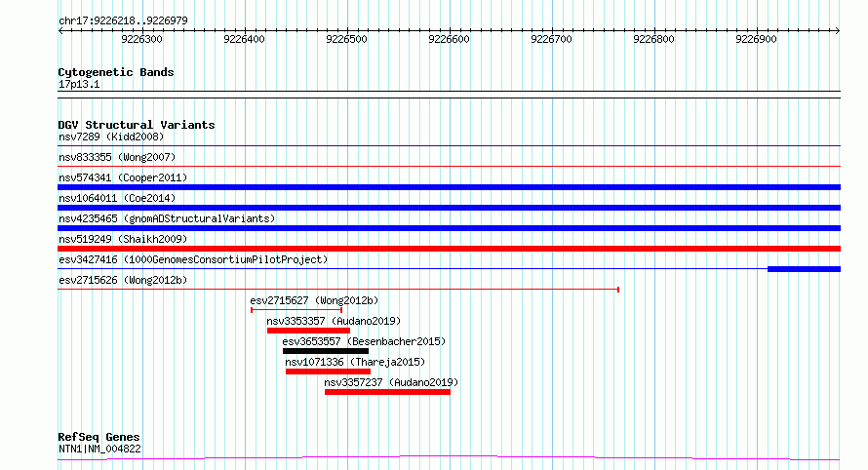Open nsv4235465 (gnomADStructuralVariants) label

click(x=167, y=218)
